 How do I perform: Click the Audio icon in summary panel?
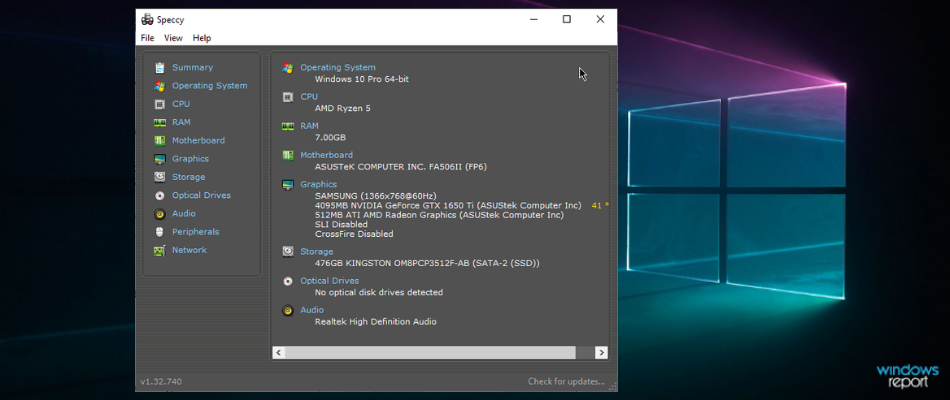coord(288,310)
